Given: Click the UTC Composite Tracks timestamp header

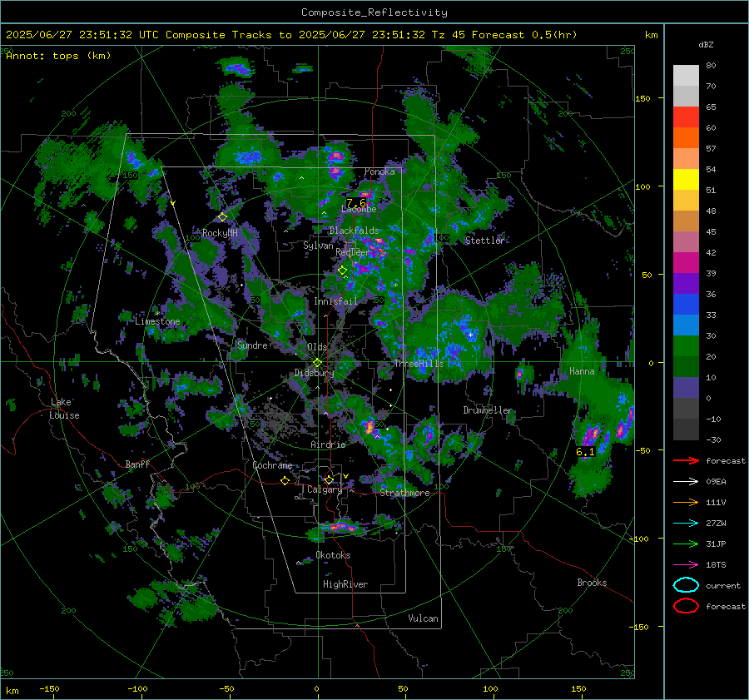Looking at the screenshot, I should [291, 35].
